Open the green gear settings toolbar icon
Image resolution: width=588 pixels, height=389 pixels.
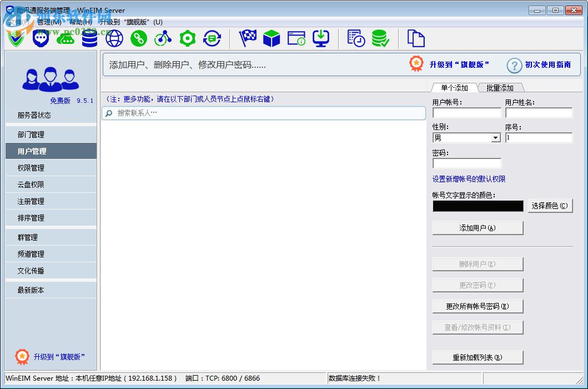pyautogui.click(x=187, y=38)
